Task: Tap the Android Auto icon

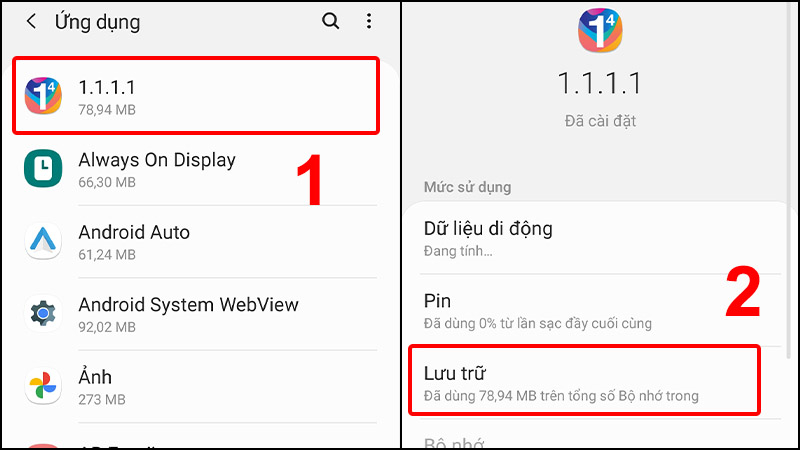Action: pos(43,240)
